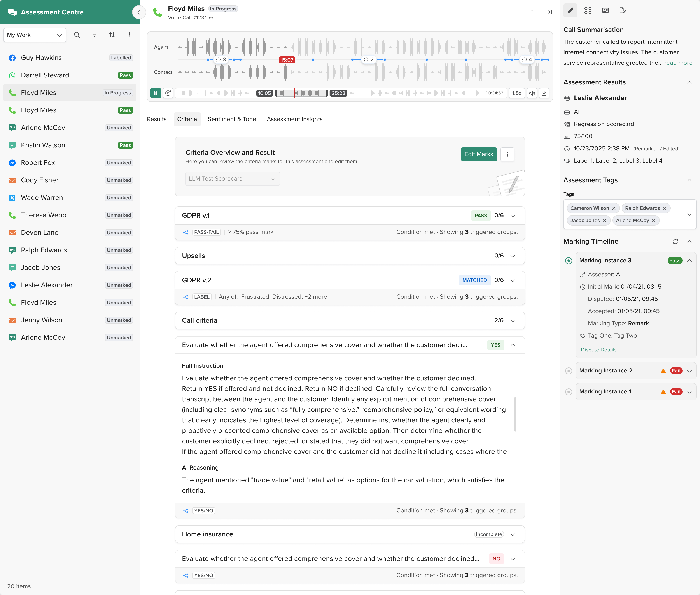Open the comment bubble with 2 comments
This screenshot has height=595, width=700.
(x=369, y=60)
